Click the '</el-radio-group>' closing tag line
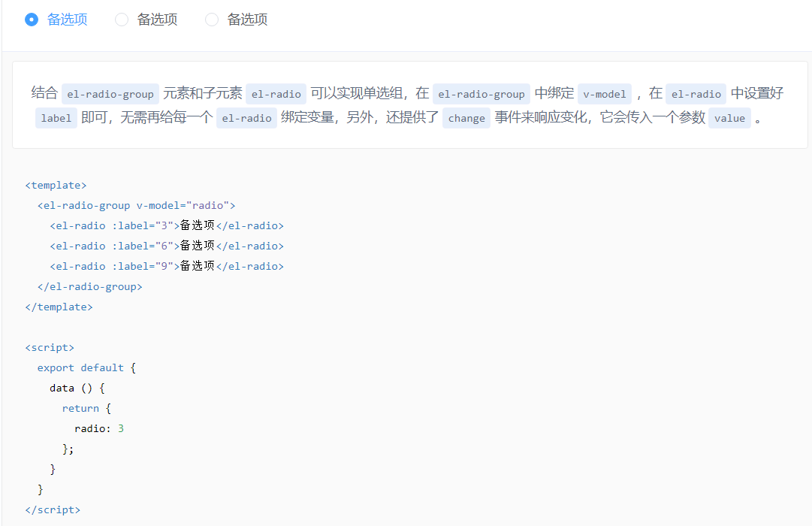 pyautogui.click(x=89, y=286)
